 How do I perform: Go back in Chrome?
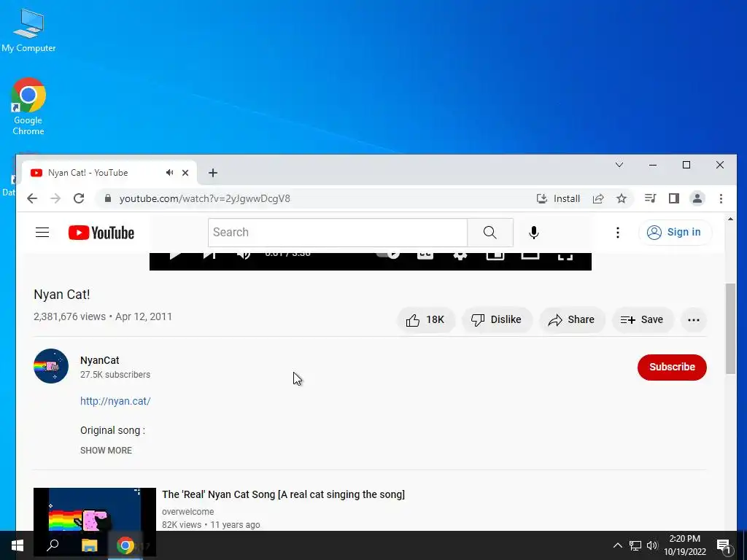(x=32, y=198)
